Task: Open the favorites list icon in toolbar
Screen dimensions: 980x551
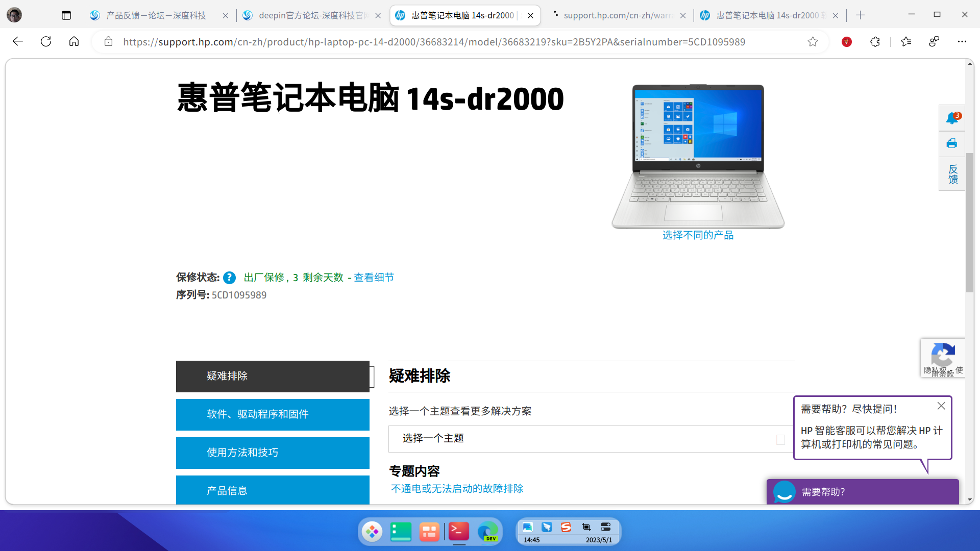Action: coord(906,42)
